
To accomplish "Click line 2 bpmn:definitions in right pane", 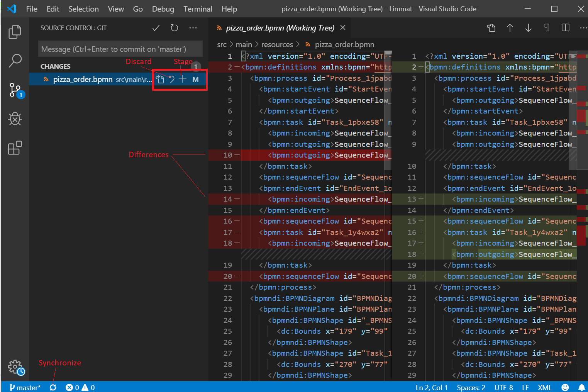I will coord(485,67).
